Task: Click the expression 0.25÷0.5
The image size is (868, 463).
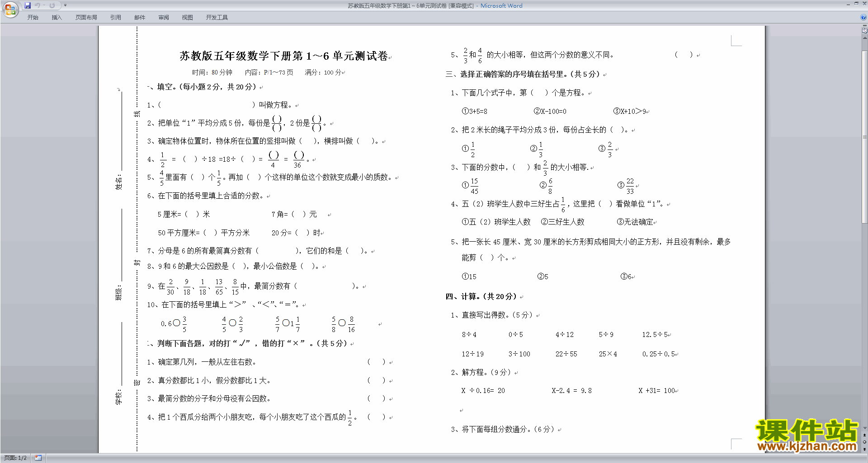Action: point(659,354)
